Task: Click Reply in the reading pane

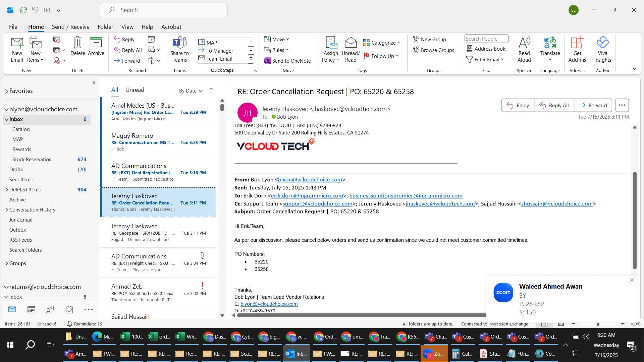Action: (518, 105)
